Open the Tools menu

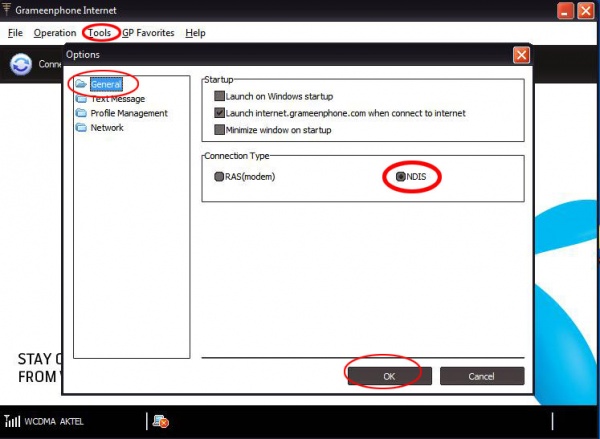tap(99, 33)
